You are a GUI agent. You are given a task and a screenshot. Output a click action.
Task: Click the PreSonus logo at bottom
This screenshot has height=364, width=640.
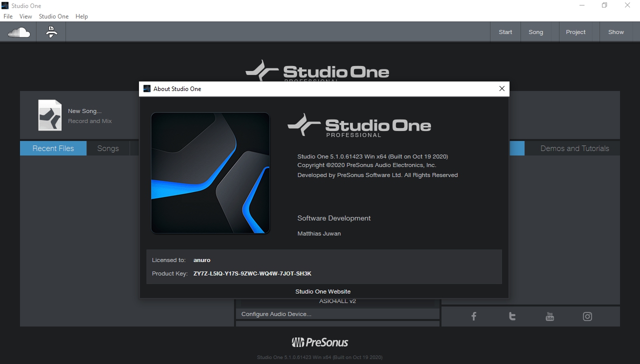[320, 342]
